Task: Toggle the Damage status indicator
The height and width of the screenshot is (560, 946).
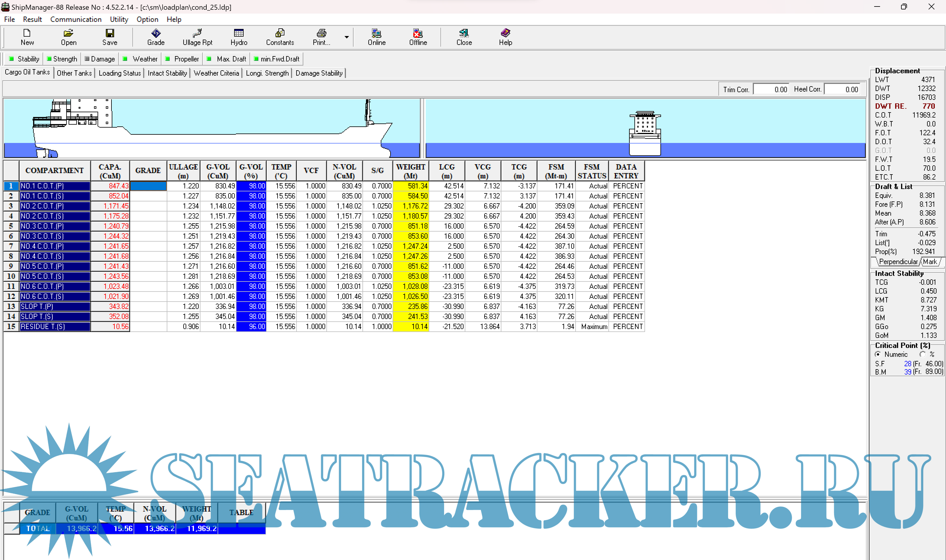Action: (100, 59)
